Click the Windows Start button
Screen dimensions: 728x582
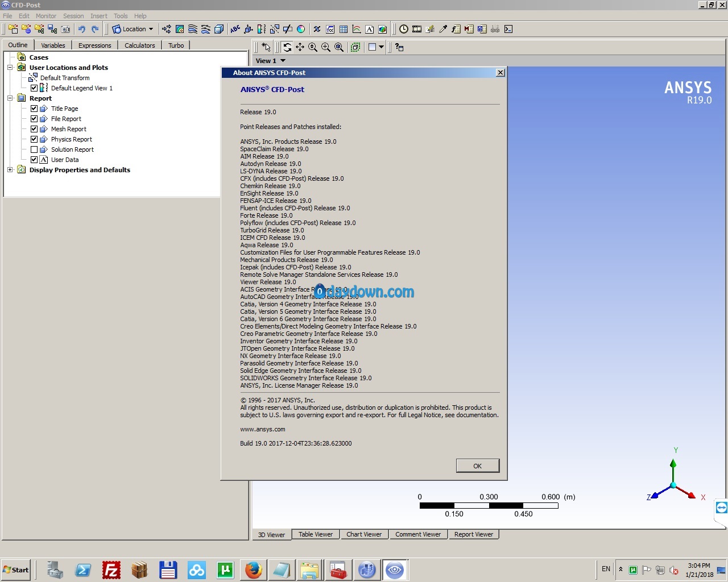click(16, 569)
